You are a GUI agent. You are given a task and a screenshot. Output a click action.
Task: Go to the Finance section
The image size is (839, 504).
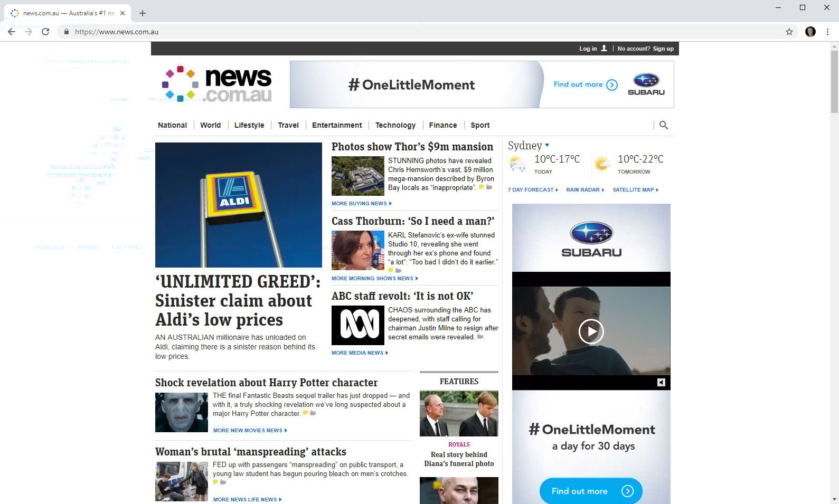tap(443, 125)
